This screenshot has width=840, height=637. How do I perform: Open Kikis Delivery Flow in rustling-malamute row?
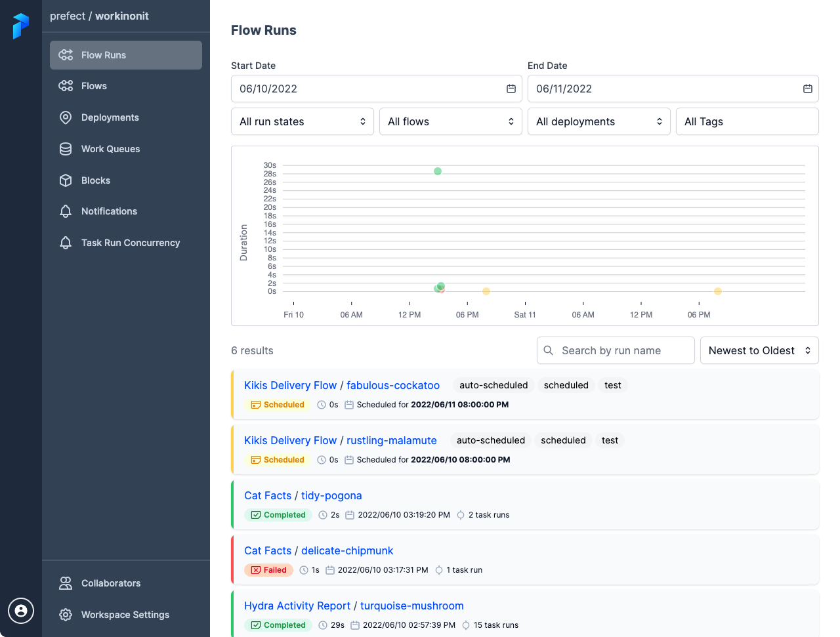[x=290, y=440]
